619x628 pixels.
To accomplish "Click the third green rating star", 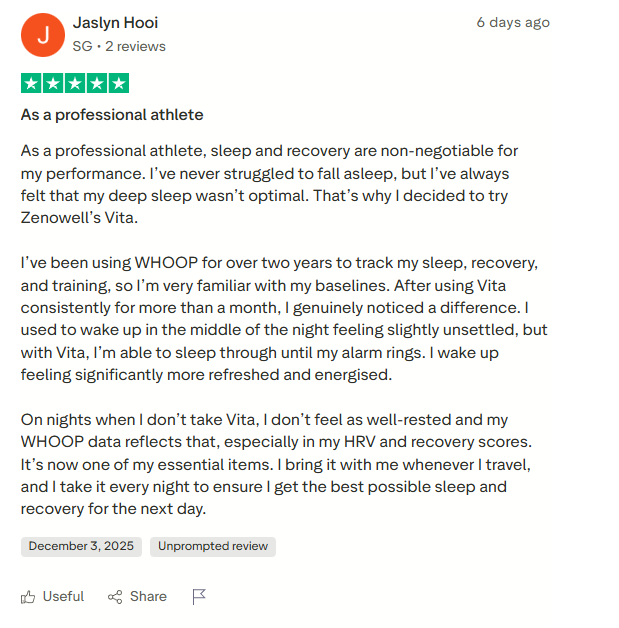I will coord(75,83).
